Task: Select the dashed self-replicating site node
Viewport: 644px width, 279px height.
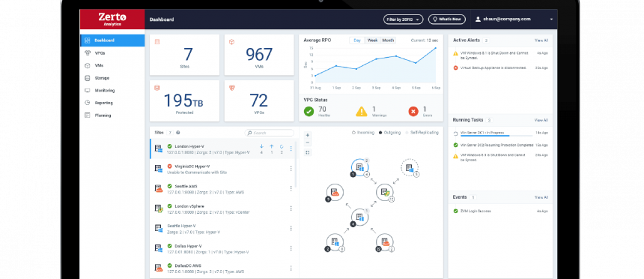Action: 410,168
